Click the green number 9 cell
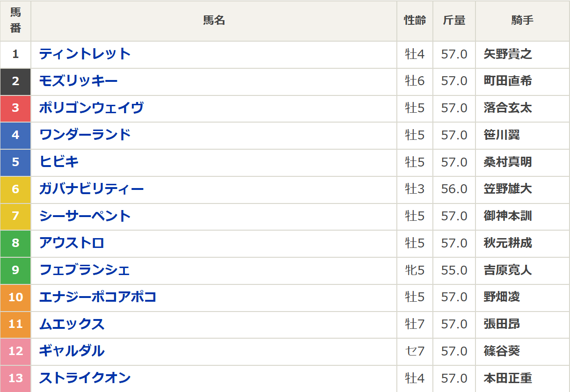This screenshot has height=392, width=570. pos(15,270)
